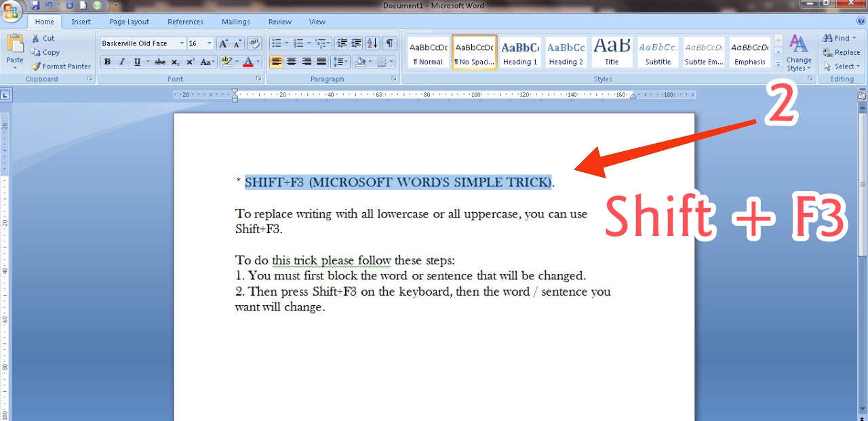The image size is (868, 421).
Task: Save document via Quick Access toolbar
Action: click(35, 5)
